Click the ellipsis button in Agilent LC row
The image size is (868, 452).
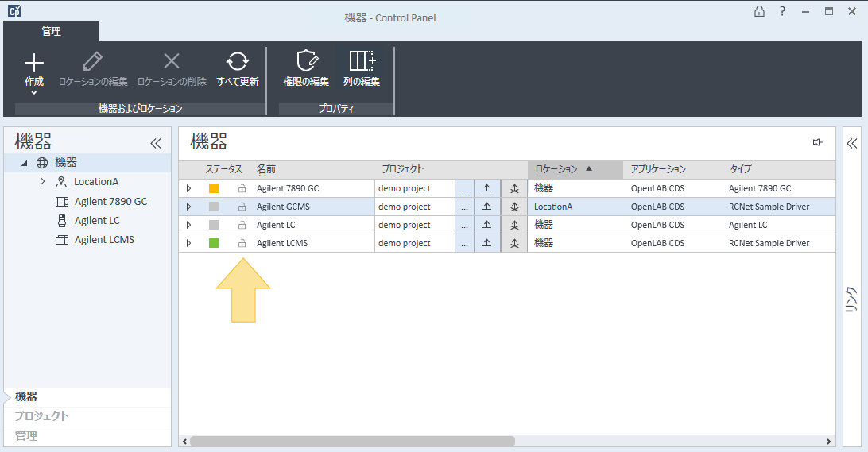pyautogui.click(x=464, y=225)
